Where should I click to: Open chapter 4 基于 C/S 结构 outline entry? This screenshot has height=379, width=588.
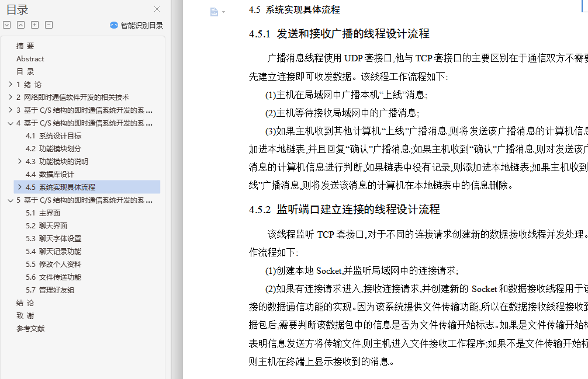[x=84, y=123]
